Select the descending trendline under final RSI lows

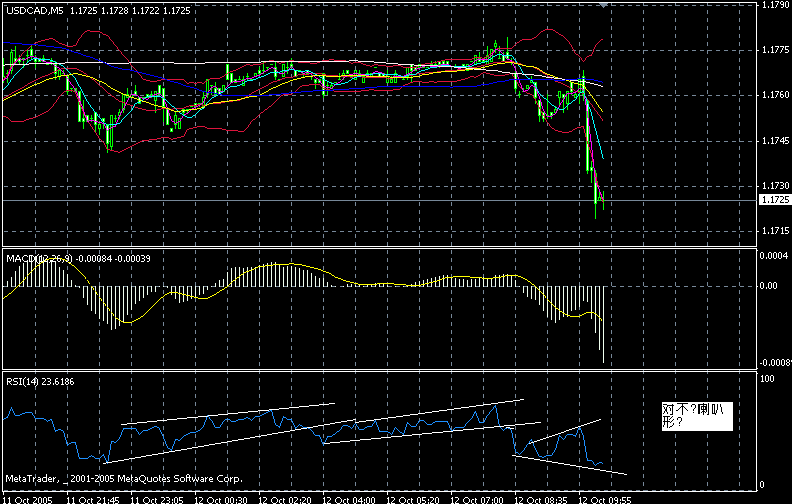pyautogui.click(x=569, y=465)
